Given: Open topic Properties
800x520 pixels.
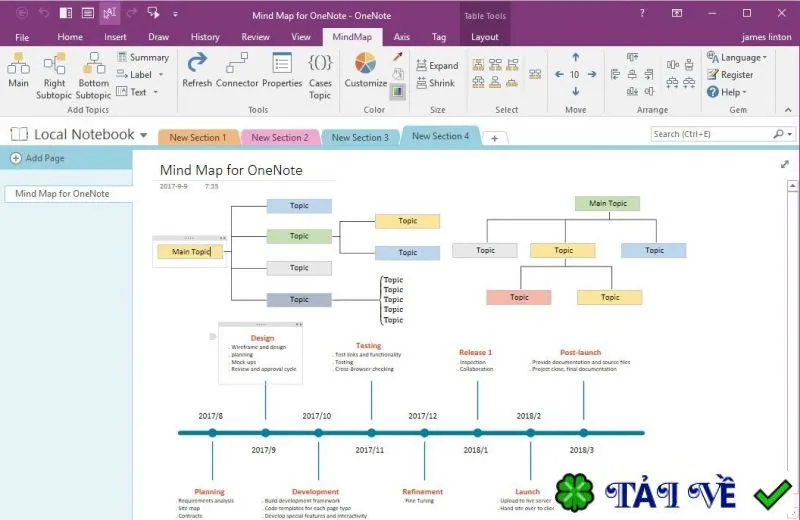Looking at the screenshot, I should (x=282, y=70).
